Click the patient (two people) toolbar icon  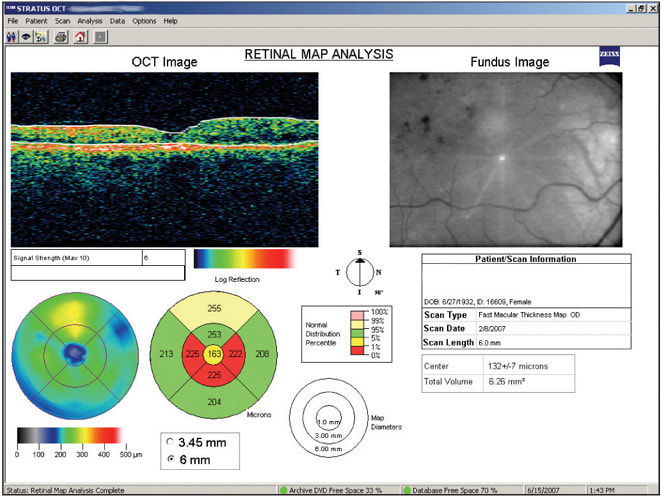pyautogui.click(x=11, y=37)
